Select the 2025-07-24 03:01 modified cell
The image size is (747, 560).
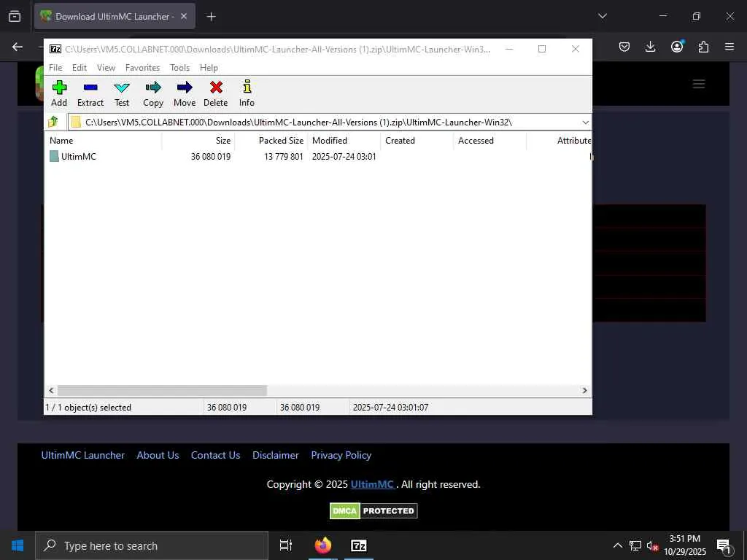click(344, 156)
